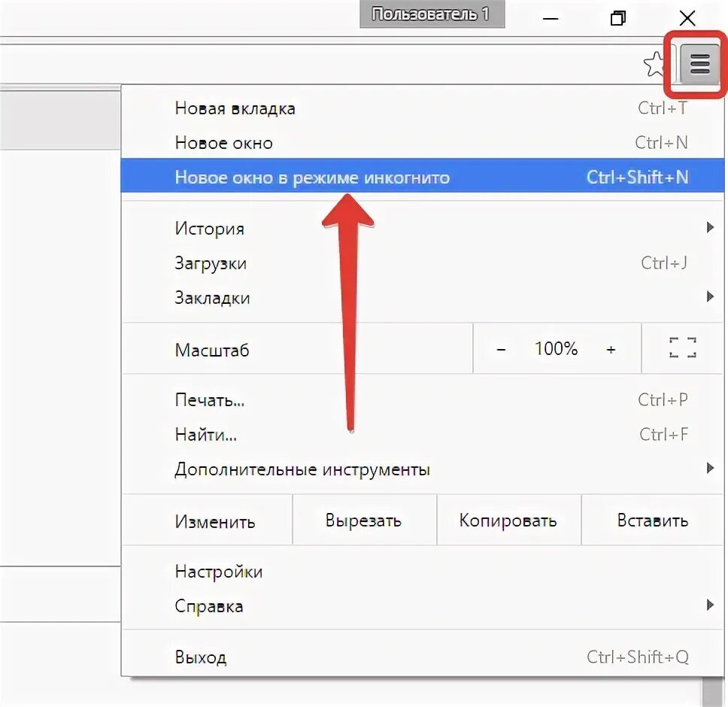728x707 pixels.
Task: Click the Вырезать button
Action: 364,520
